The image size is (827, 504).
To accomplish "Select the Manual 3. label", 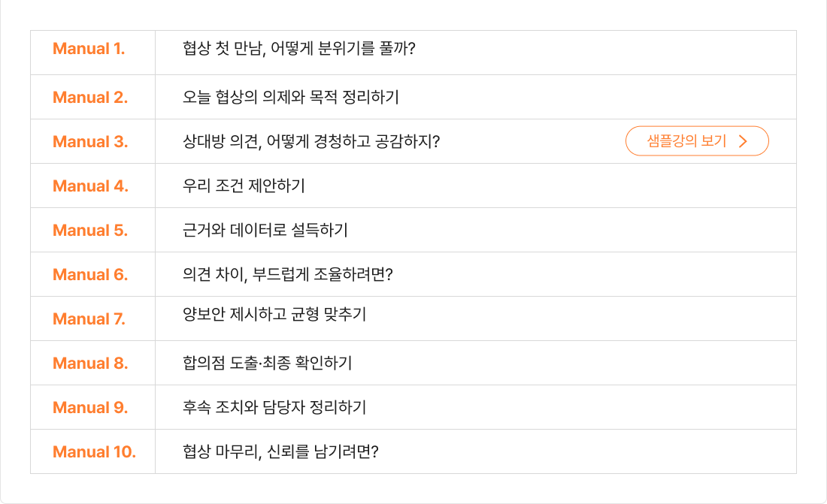I will pyautogui.click(x=90, y=142).
